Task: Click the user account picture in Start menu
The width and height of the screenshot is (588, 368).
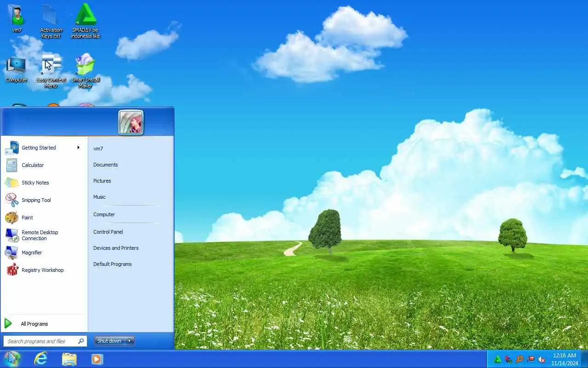Action: [x=131, y=122]
